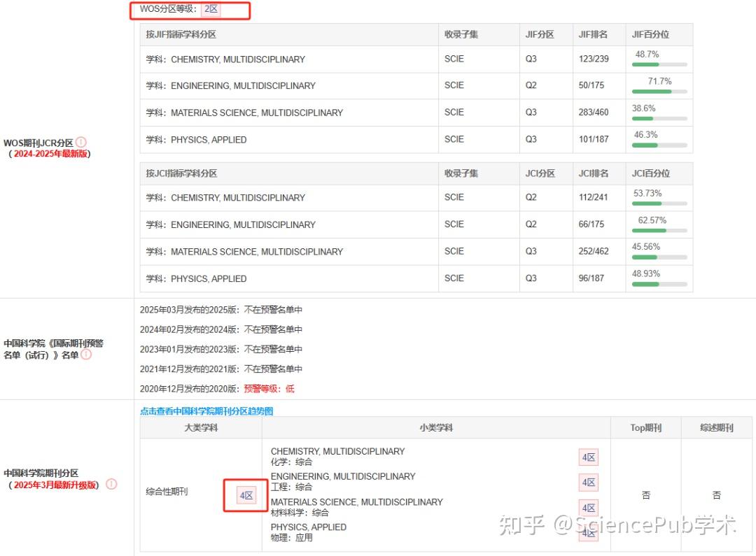
Task: Click the info icon beside WOS期刊JCR分区
Action: [81, 142]
